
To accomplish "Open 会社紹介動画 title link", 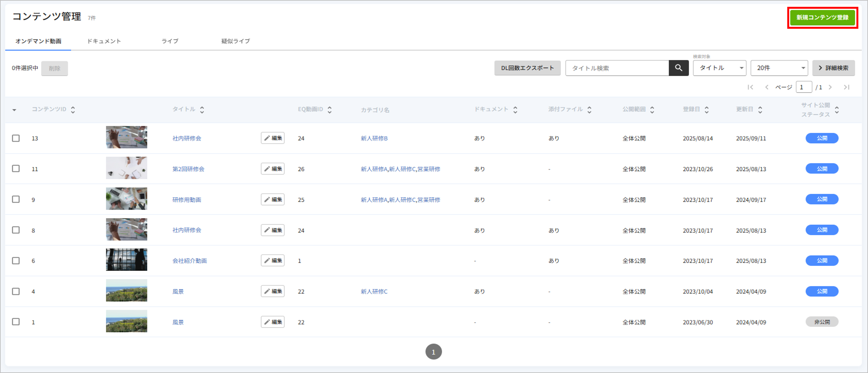I will (190, 261).
